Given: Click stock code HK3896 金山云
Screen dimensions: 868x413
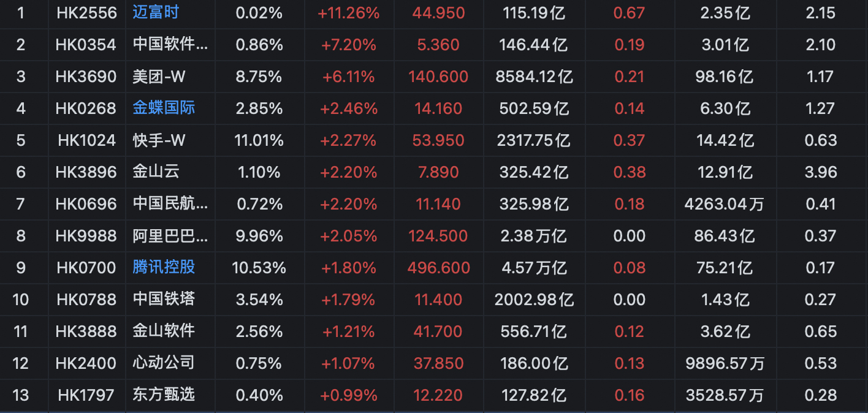Looking at the screenshot, I should (x=86, y=172).
